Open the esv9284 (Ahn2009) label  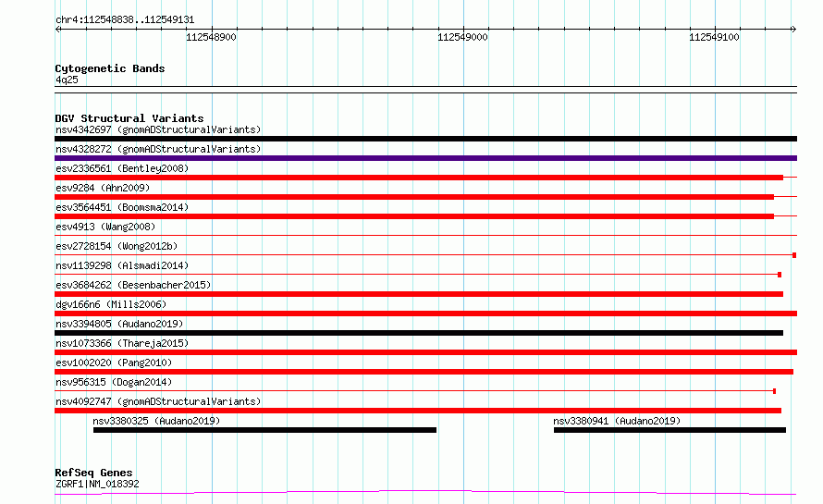tap(103, 188)
